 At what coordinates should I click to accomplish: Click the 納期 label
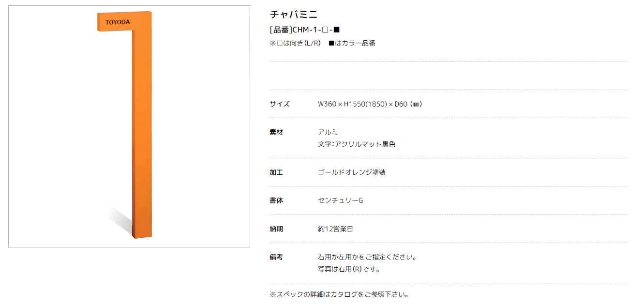click(276, 229)
